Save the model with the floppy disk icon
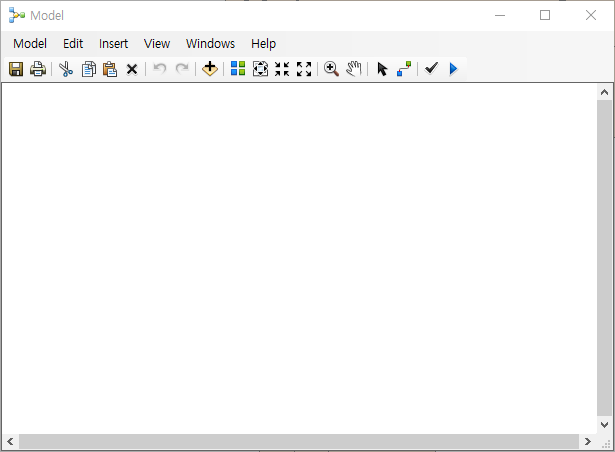The height and width of the screenshot is (452, 615). (x=16, y=69)
